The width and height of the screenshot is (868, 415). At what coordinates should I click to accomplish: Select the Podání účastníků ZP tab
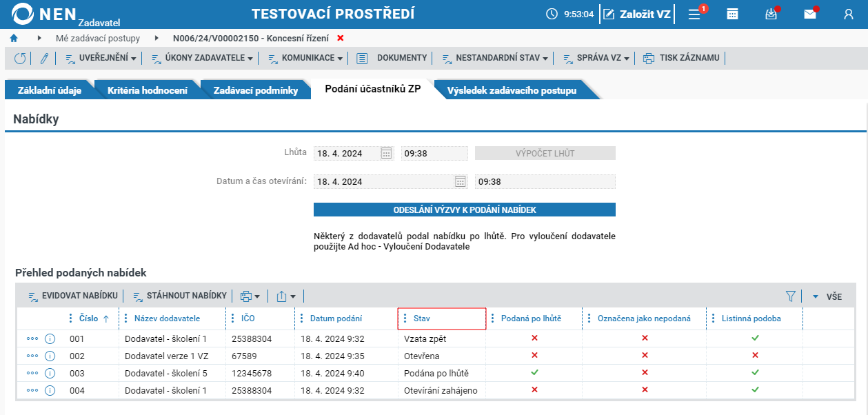coord(373,90)
